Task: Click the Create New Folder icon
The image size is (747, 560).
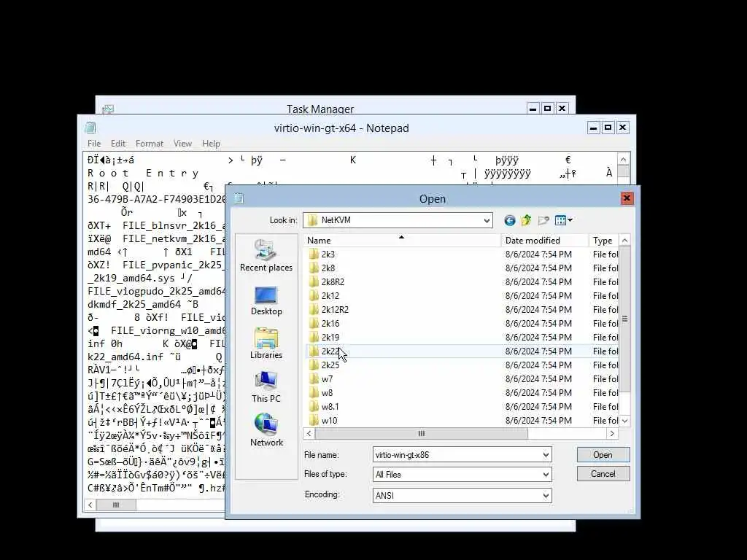Action: 543,220
